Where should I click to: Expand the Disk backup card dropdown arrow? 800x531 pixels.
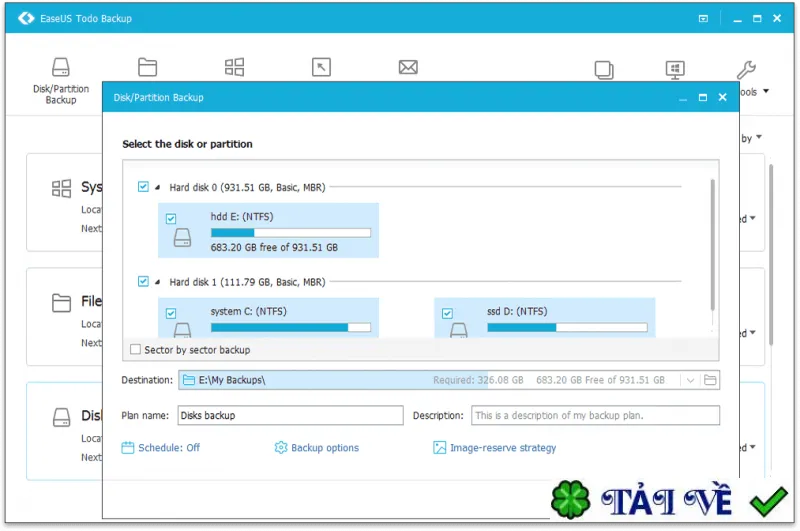point(753,447)
